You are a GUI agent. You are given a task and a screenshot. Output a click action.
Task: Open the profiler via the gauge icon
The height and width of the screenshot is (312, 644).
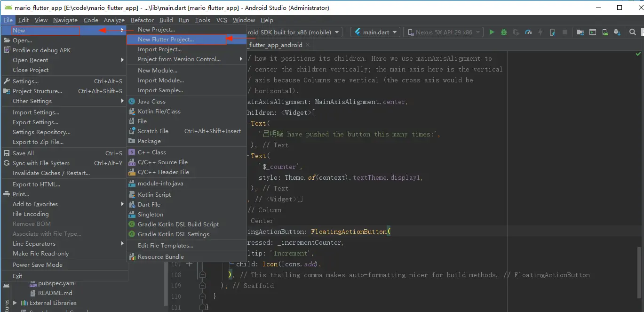pos(528,32)
